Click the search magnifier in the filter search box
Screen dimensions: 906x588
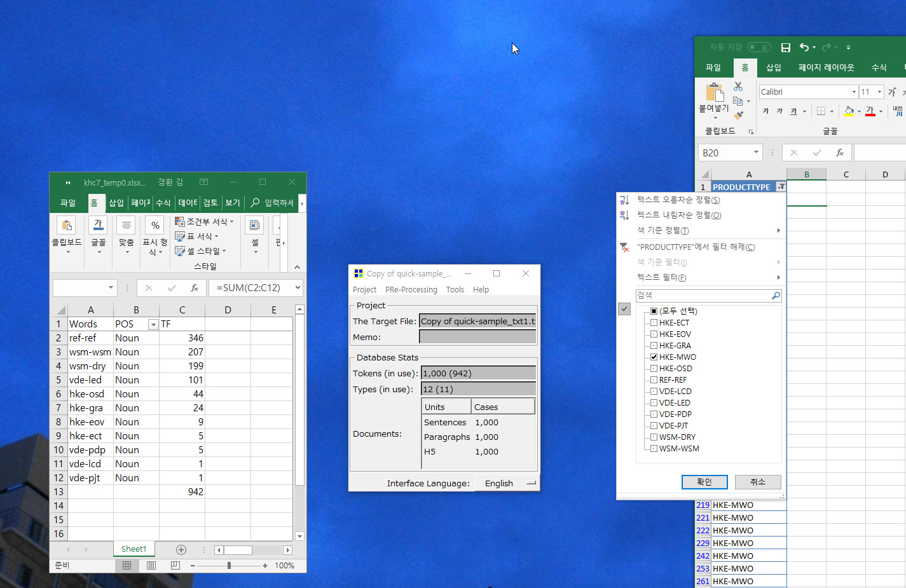[x=776, y=296]
